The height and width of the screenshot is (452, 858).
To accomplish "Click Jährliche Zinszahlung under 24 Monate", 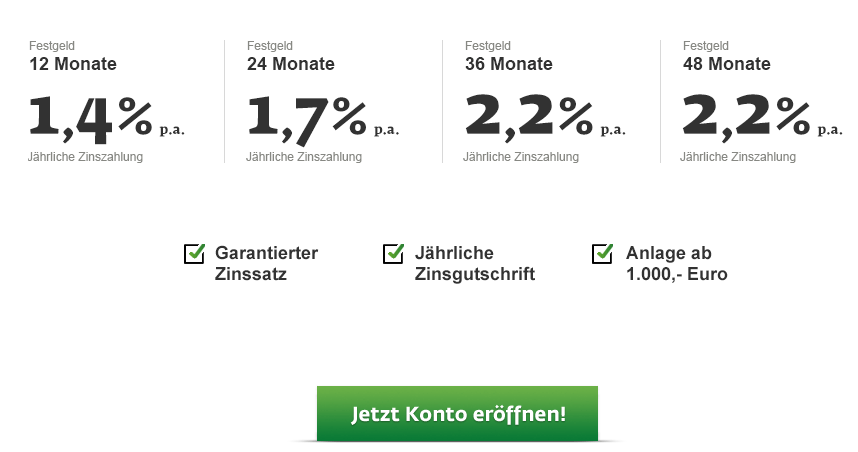I will (304, 157).
